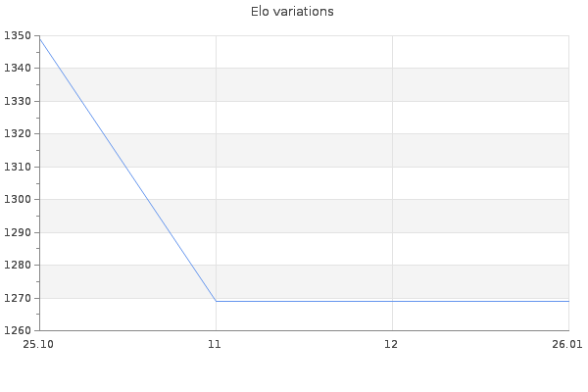Click the middle of the descending blue line
The height and width of the screenshot is (392, 588).
click(127, 169)
